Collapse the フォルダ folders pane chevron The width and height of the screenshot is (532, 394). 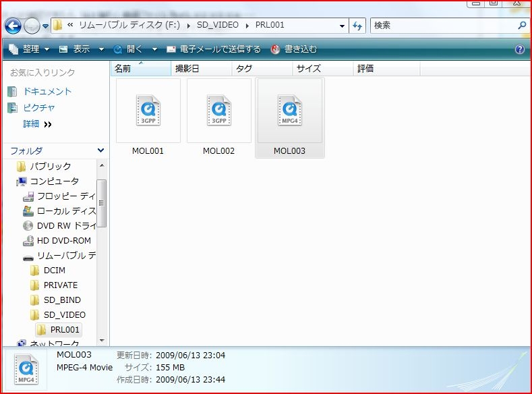(100, 150)
